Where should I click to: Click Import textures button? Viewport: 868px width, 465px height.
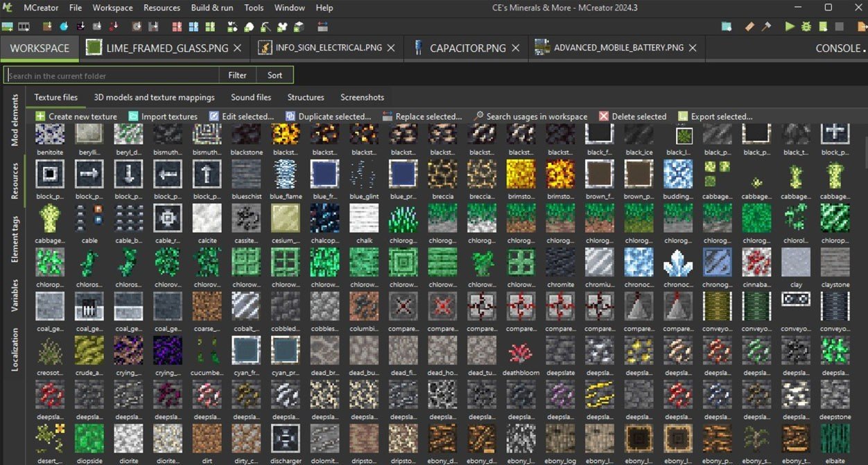tap(163, 116)
